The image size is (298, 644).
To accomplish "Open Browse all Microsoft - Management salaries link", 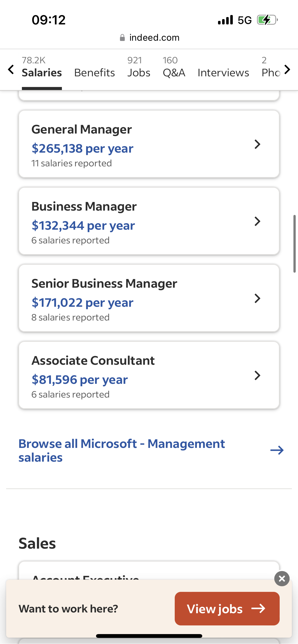I will (x=122, y=450).
